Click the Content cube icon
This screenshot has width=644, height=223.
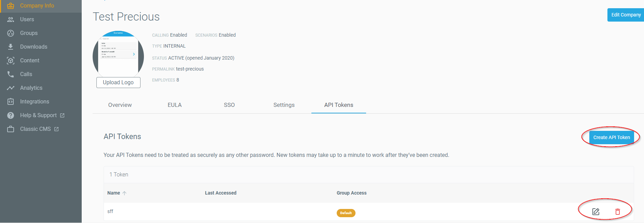(x=11, y=61)
